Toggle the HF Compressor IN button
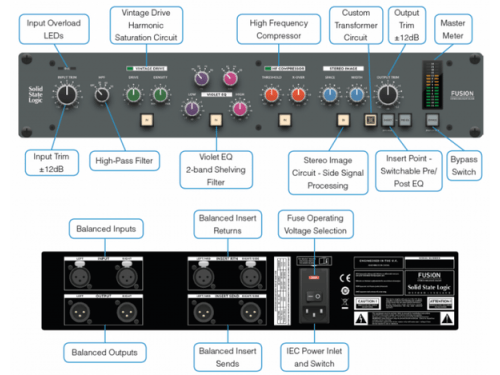This screenshot has width=500, height=375. point(285,120)
